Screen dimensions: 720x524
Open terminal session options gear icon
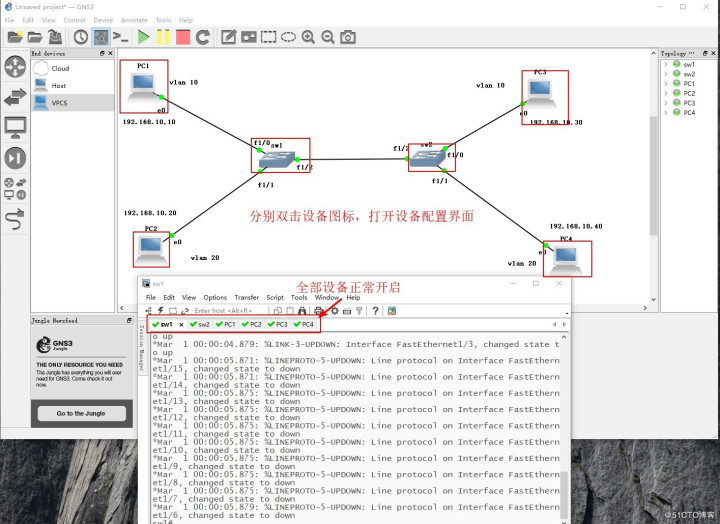point(335,311)
